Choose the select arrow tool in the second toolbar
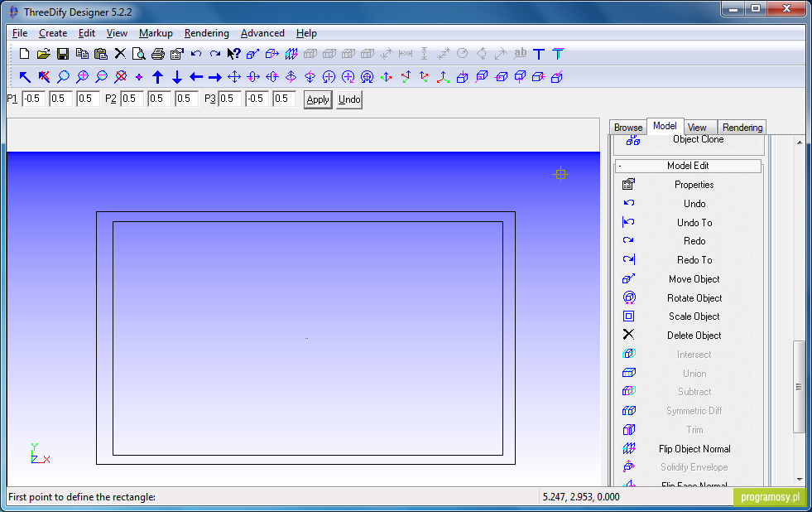This screenshot has height=512, width=812. pos(25,77)
